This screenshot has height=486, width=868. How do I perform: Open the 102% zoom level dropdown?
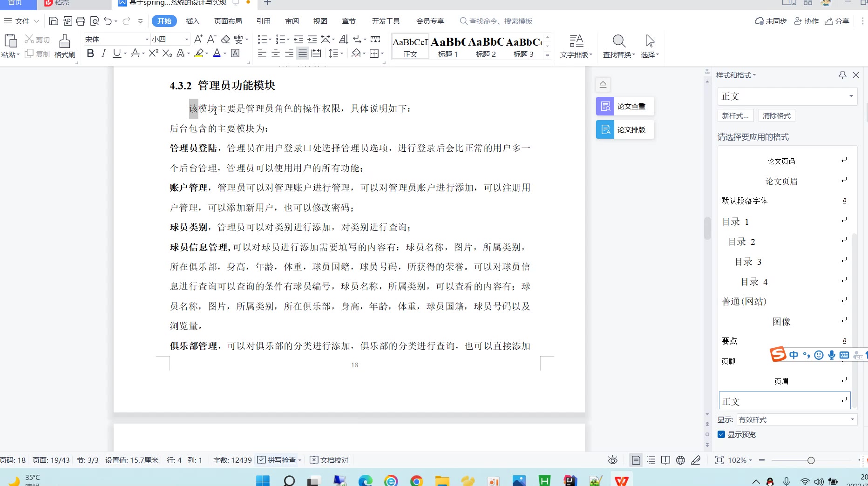[x=740, y=460]
